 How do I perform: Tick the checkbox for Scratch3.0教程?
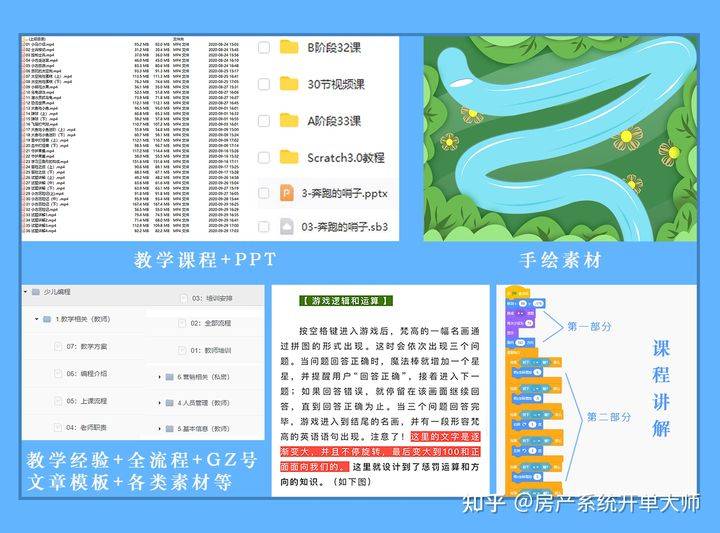click(264, 157)
